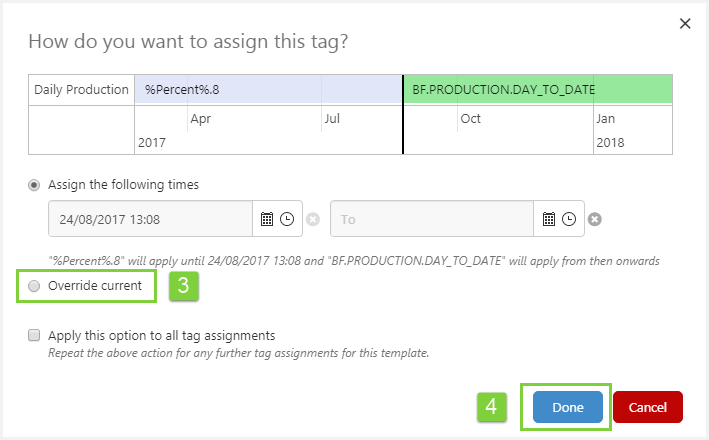Open the calendar picker for the To date
709x440 pixels.
tap(549, 219)
